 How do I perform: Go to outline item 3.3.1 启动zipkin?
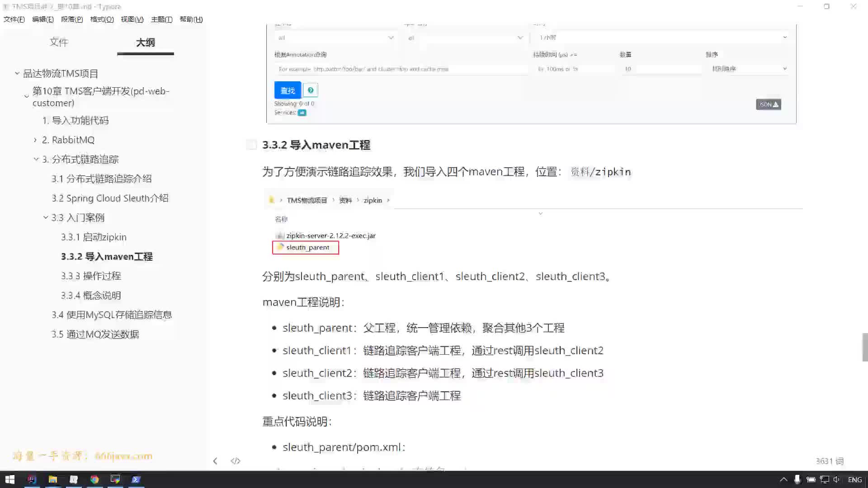click(x=94, y=237)
